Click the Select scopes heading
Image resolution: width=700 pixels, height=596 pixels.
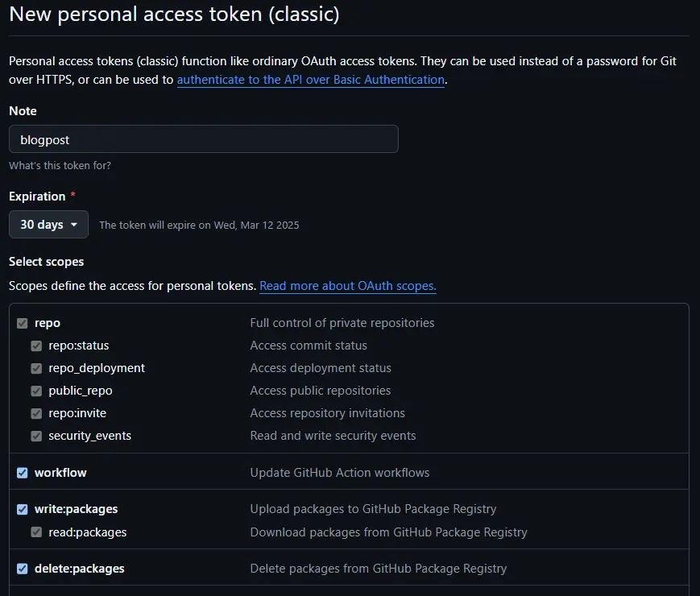[x=47, y=262]
